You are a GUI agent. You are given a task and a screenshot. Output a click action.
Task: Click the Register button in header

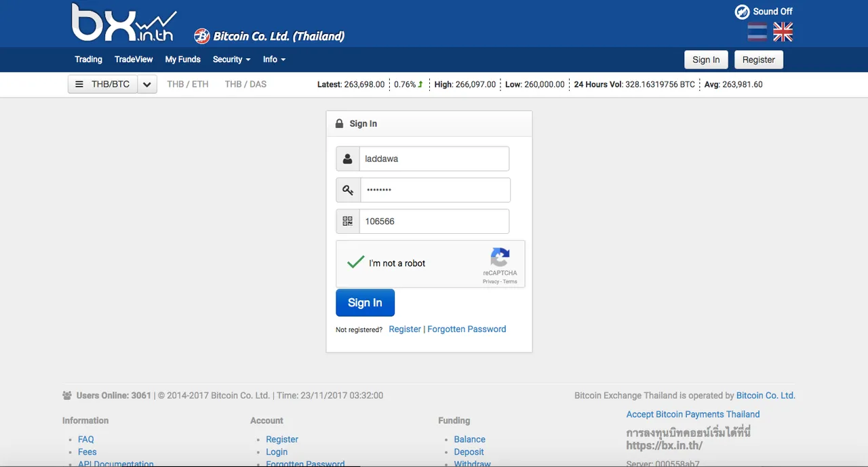coord(758,60)
